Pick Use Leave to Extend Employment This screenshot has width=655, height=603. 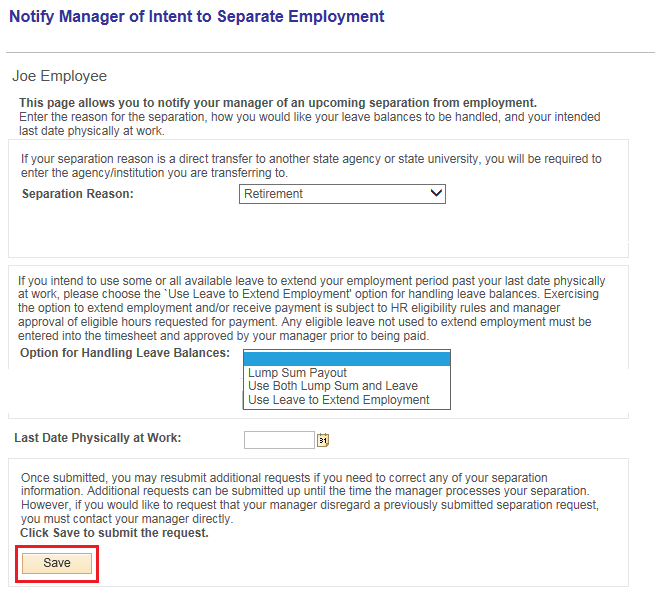pos(338,399)
